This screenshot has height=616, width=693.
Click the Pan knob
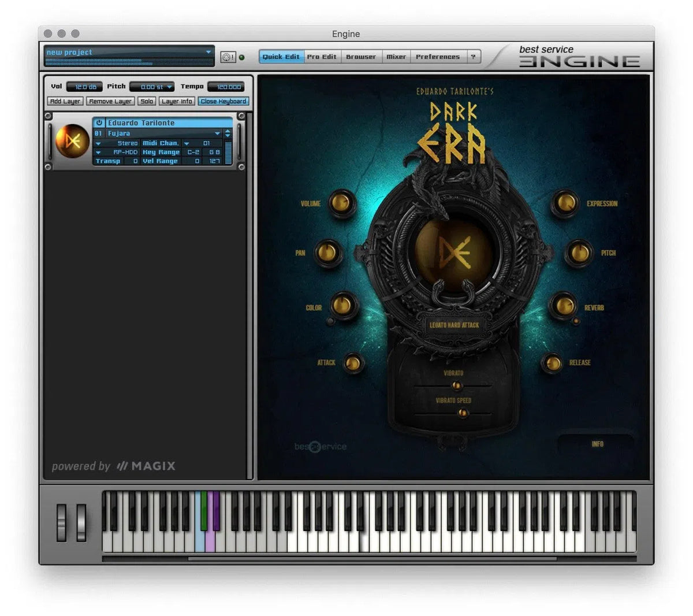[x=327, y=253]
